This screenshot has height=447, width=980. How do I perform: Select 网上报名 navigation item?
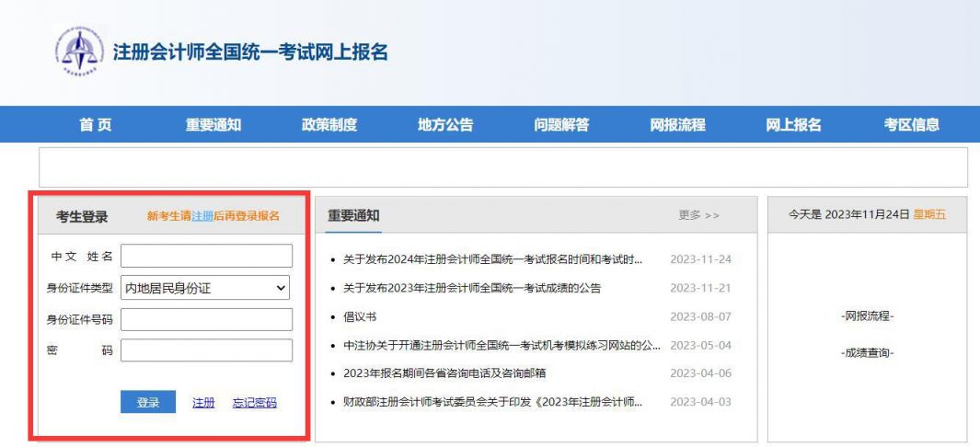[x=794, y=125]
